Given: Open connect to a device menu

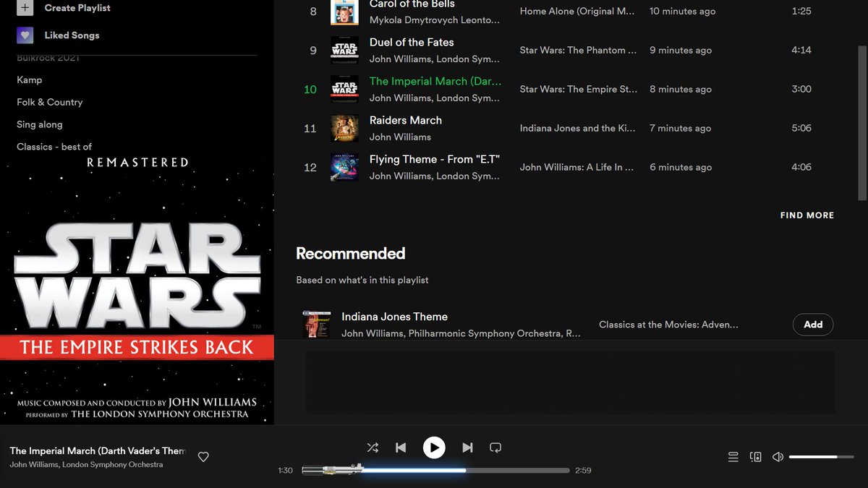Looking at the screenshot, I should [756, 457].
